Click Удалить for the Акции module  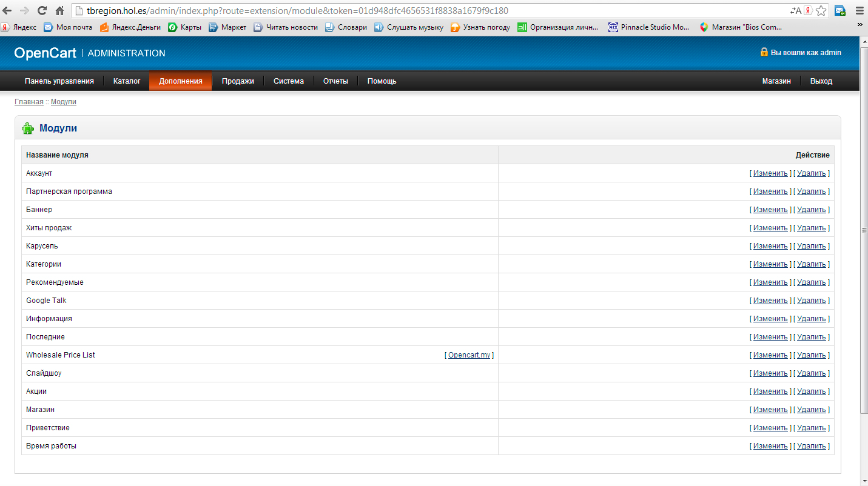(x=812, y=391)
